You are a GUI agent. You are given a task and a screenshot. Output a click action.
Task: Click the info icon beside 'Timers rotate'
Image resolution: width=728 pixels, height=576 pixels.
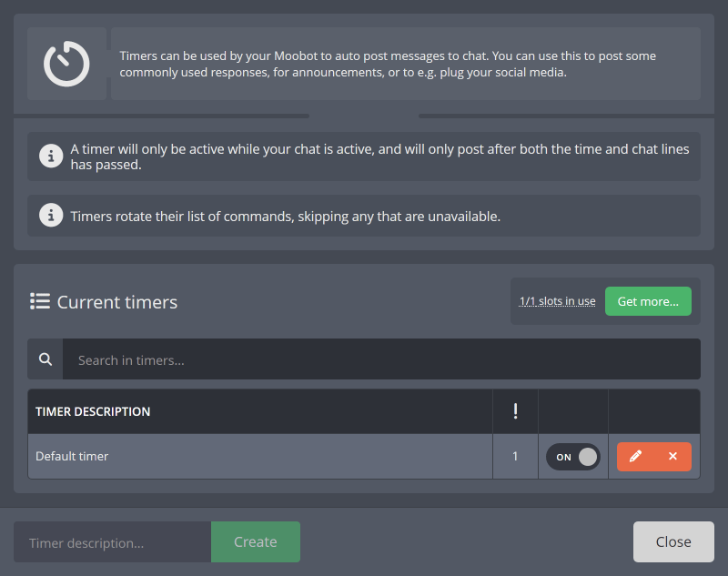click(x=51, y=216)
